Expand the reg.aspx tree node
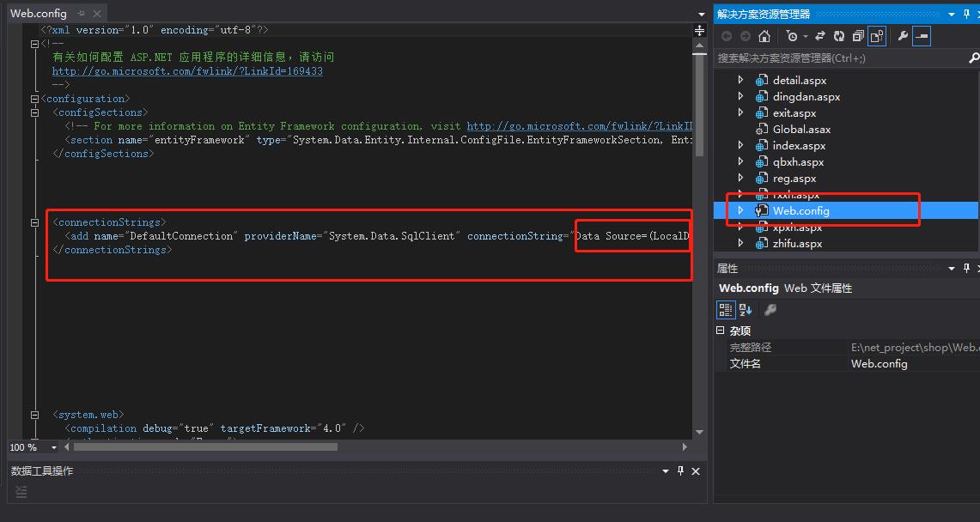Screen dimensions: 980x522 pyautogui.click(x=740, y=178)
